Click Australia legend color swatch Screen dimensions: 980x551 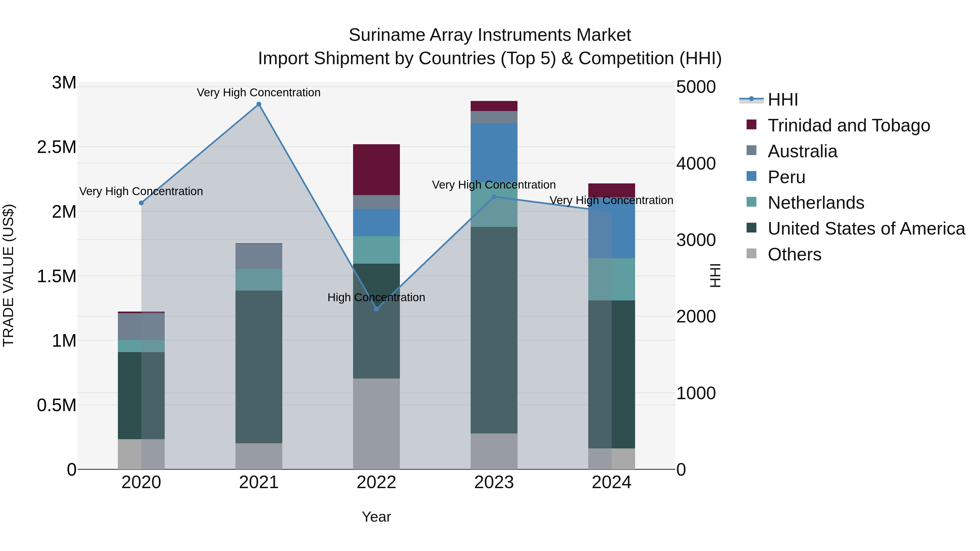coord(751,150)
